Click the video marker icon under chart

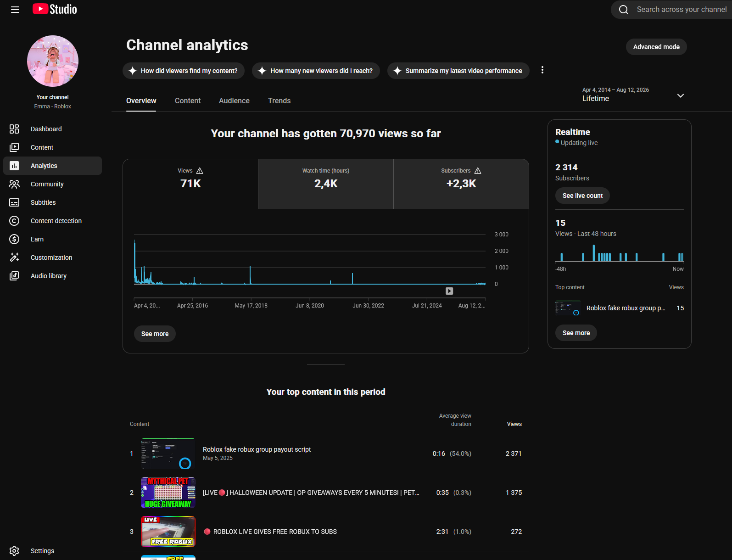click(449, 291)
